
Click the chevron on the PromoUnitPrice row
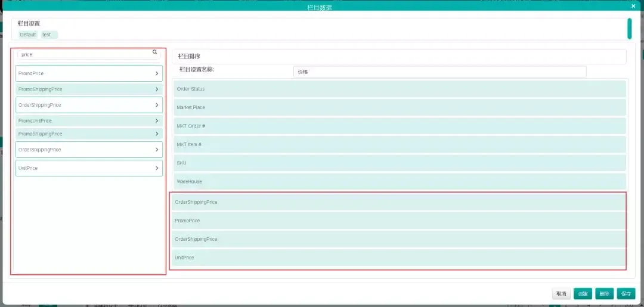point(157,120)
